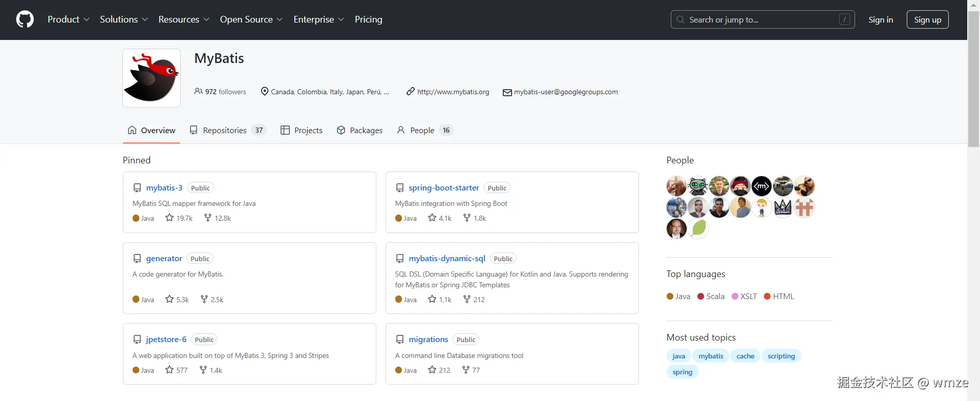Click the fork icon on spring-boot-starter
980x401 pixels.
(467, 218)
